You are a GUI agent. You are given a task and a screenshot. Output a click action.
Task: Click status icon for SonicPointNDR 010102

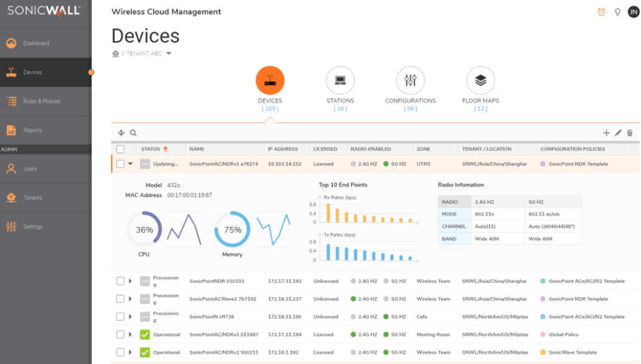click(145, 281)
